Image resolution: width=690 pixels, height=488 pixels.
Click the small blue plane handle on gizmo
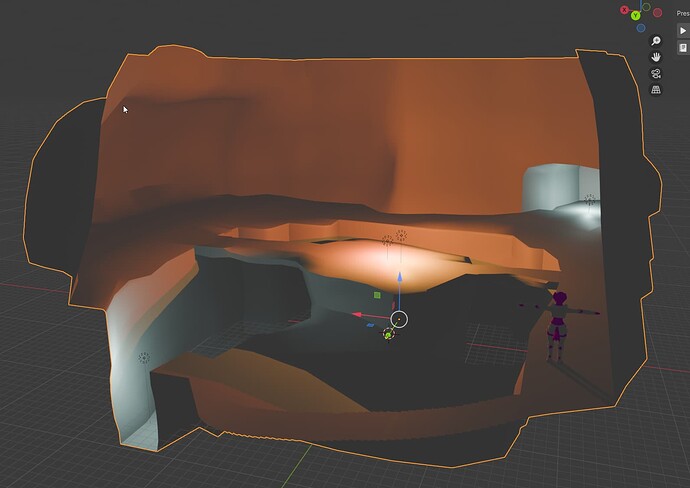tap(370, 325)
